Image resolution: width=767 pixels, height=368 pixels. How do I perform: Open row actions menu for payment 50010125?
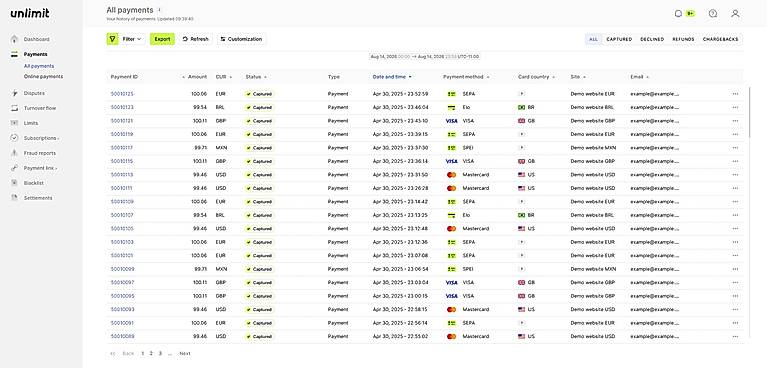[x=735, y=94]
